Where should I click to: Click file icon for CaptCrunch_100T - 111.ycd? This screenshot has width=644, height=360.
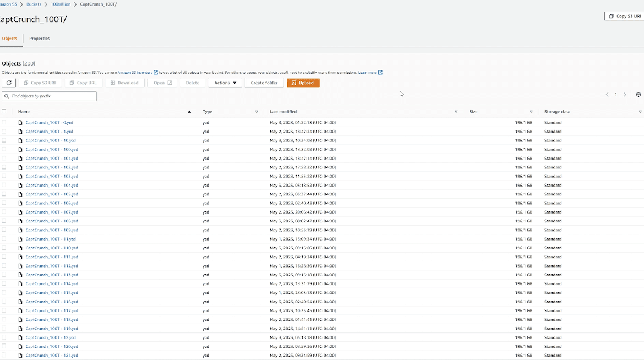20,257
